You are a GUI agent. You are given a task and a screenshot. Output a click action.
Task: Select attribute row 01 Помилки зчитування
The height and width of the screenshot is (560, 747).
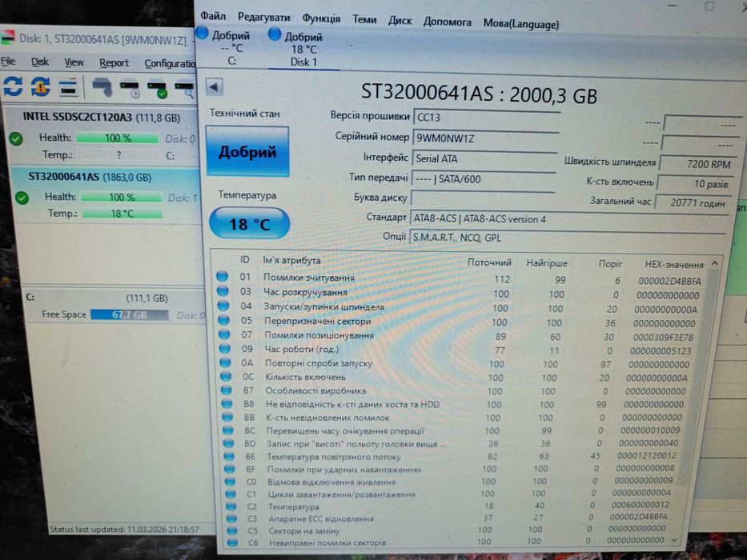(460, 278)
